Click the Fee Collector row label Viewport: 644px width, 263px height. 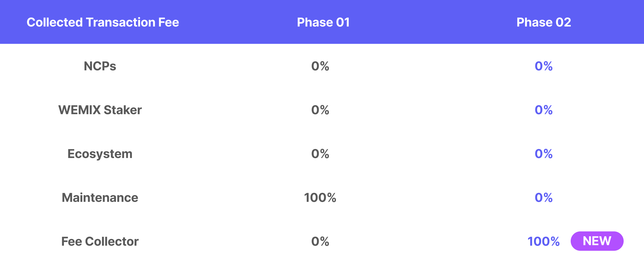pyautogui.click(x=100, y=242)
